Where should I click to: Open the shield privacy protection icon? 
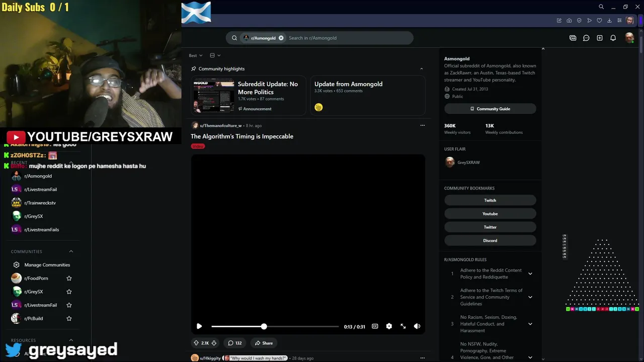(579, 21)
